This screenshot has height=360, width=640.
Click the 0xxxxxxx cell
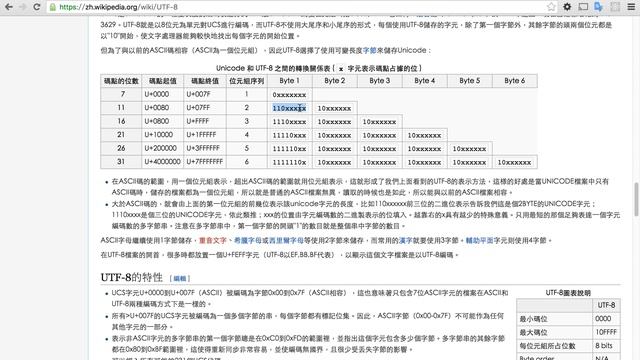(x=290, y=95)
